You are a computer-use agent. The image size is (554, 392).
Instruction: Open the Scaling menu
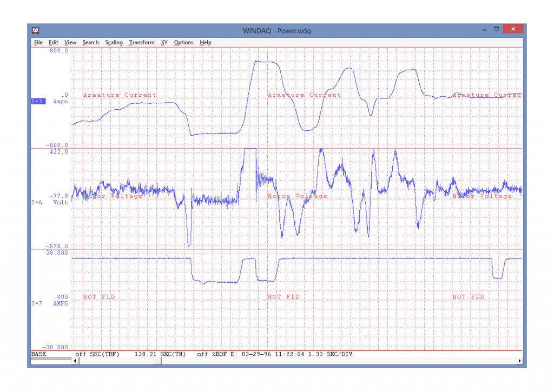(x=114, y=42)
